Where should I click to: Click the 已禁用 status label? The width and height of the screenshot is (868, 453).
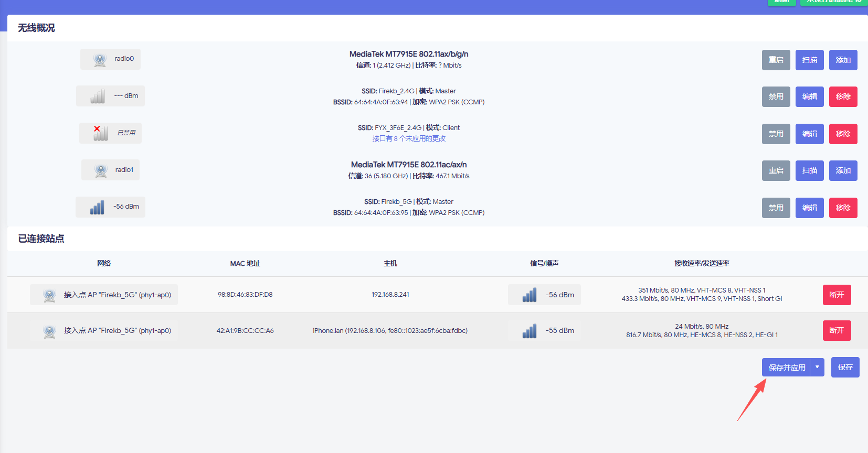tap(126, 133)
